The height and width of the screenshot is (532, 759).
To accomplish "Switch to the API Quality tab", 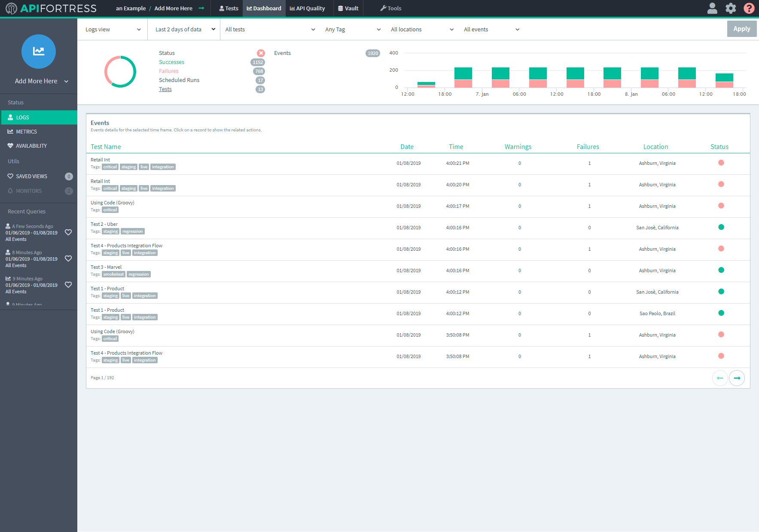I will [308, 8].
